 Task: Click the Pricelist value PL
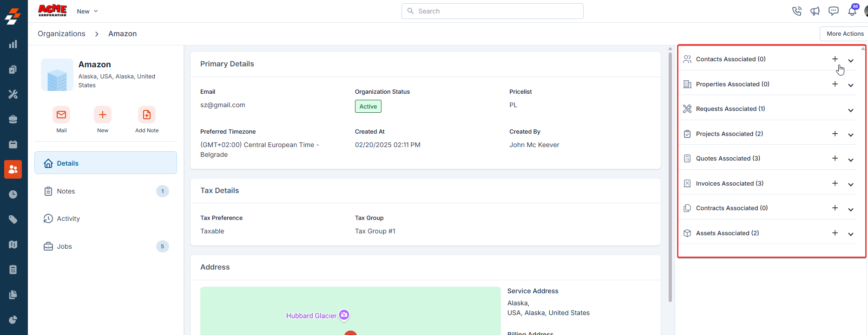pos(513,105)
